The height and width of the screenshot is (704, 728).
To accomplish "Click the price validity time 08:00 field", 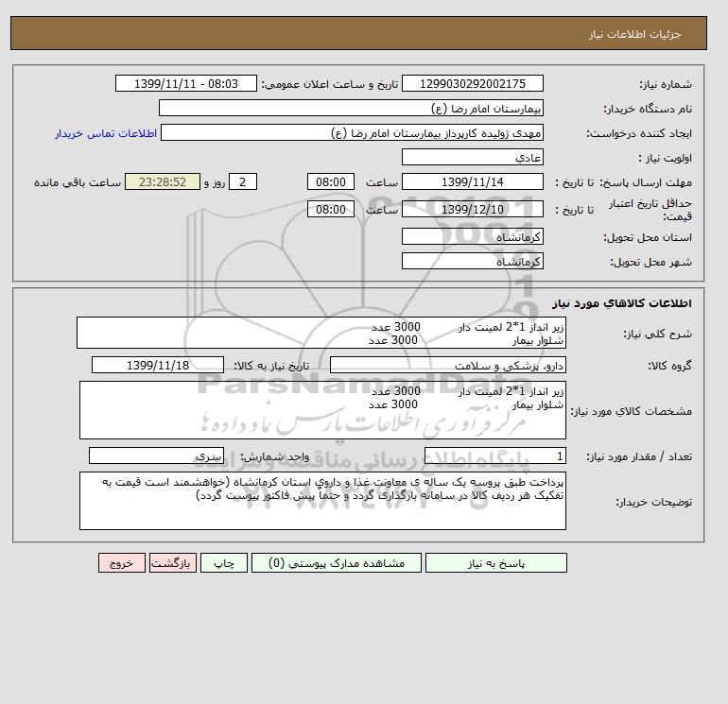I will click(331, 209).
